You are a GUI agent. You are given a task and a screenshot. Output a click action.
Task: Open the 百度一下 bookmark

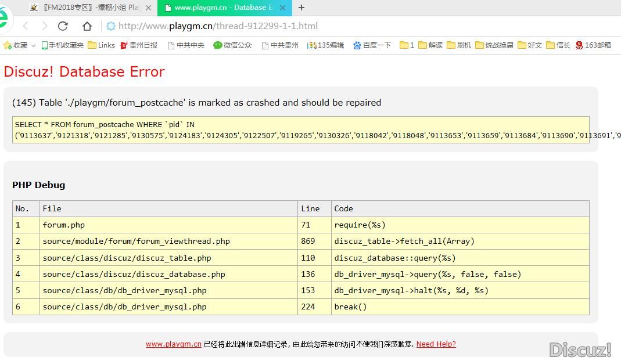click(x=372, y=45)
